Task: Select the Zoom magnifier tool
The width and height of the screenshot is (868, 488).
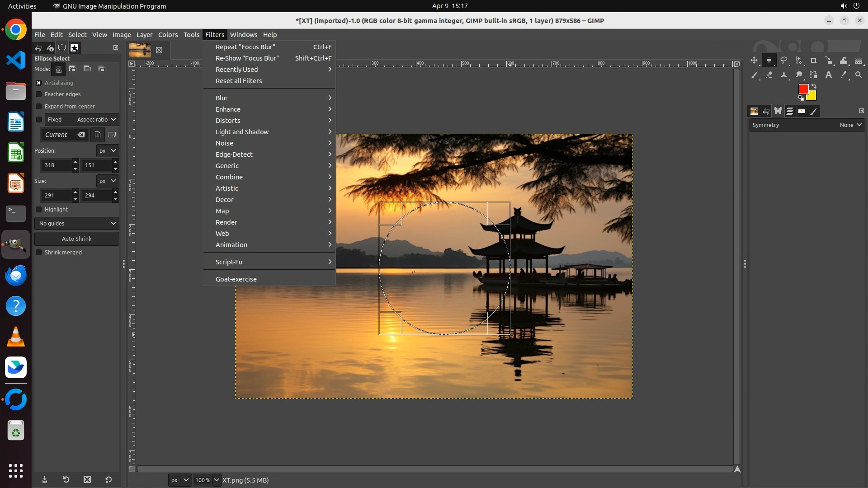Action: click(859, 75)
